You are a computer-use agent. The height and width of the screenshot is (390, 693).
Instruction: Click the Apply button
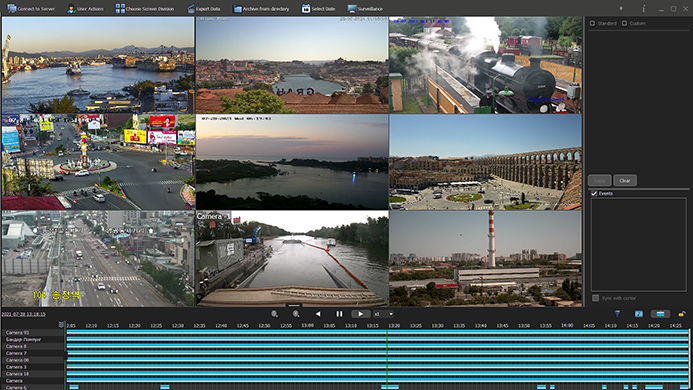click(600, 180)
